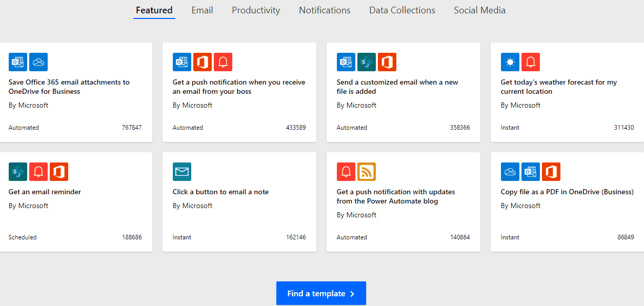The image size is (644, 306).
Task: Click sun weather icon in weather forecast card
Action: [510, 62]
